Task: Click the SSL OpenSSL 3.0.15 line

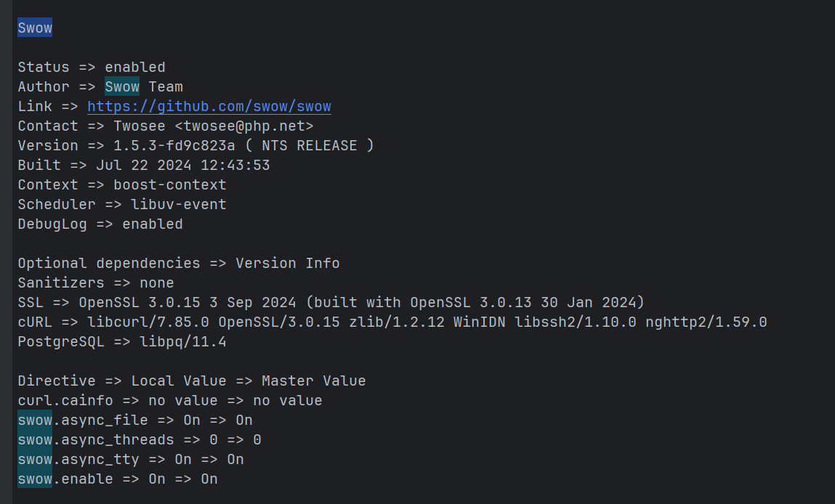Action: [x=331, y=303]
